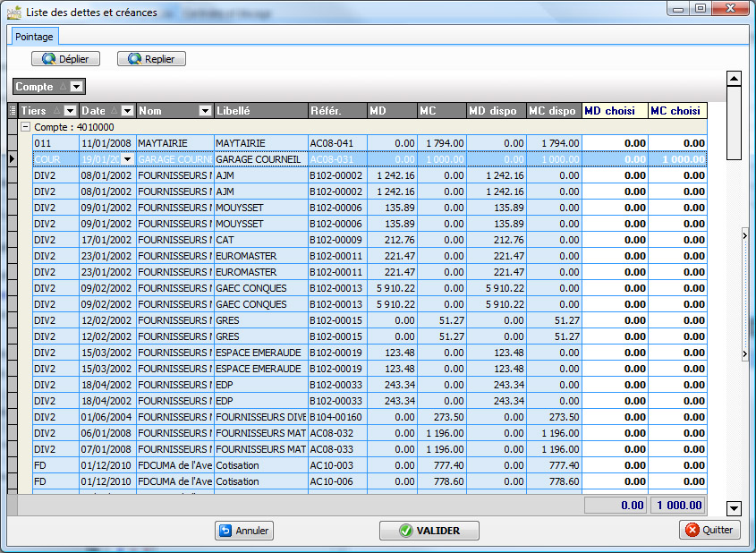Viewport: 756px width, 553px height.
Task: Select the reference cell AC10-006
Action: (x=337, y=481)
